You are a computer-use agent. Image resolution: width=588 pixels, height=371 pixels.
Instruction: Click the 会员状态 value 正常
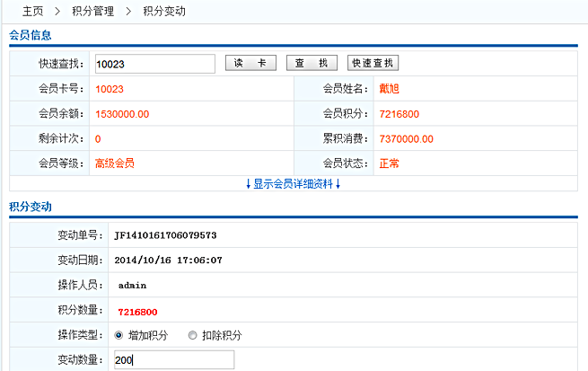click(390, 163)
